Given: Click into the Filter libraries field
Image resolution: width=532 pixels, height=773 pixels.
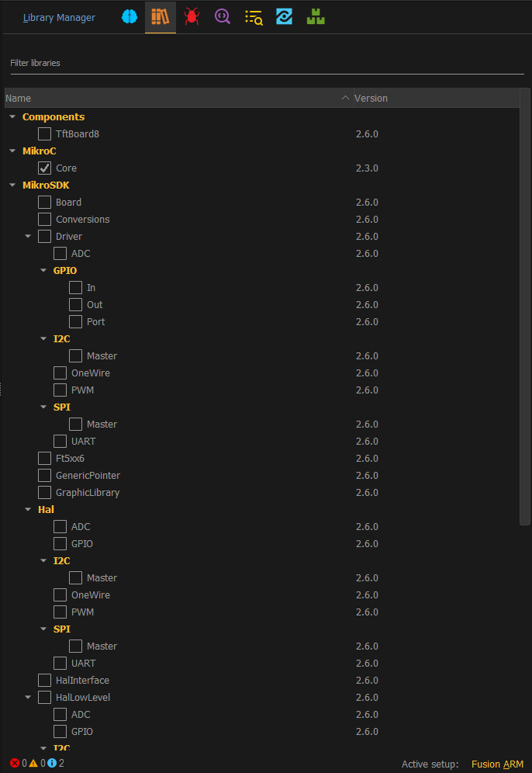Looking at the screenshot, I should tap(267, 63).
